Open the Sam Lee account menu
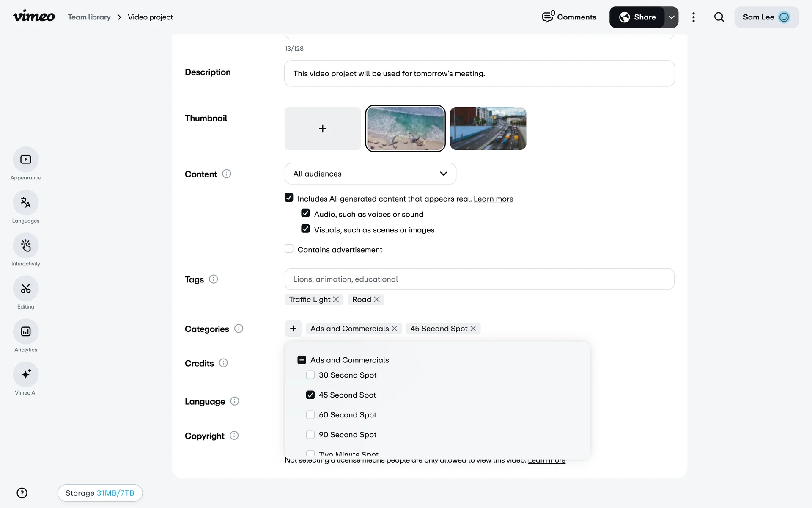 click(x=766, y=17)
